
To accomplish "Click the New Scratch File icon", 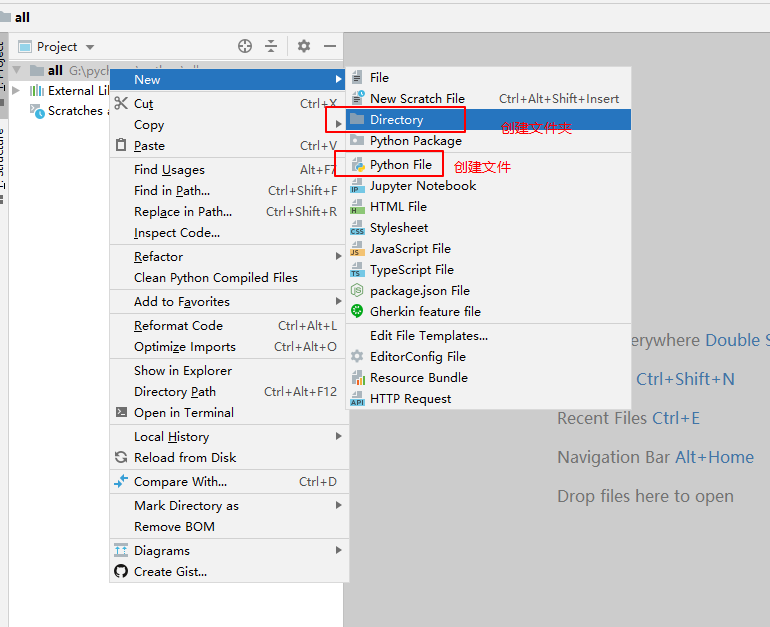I will [x=358, y=98].
